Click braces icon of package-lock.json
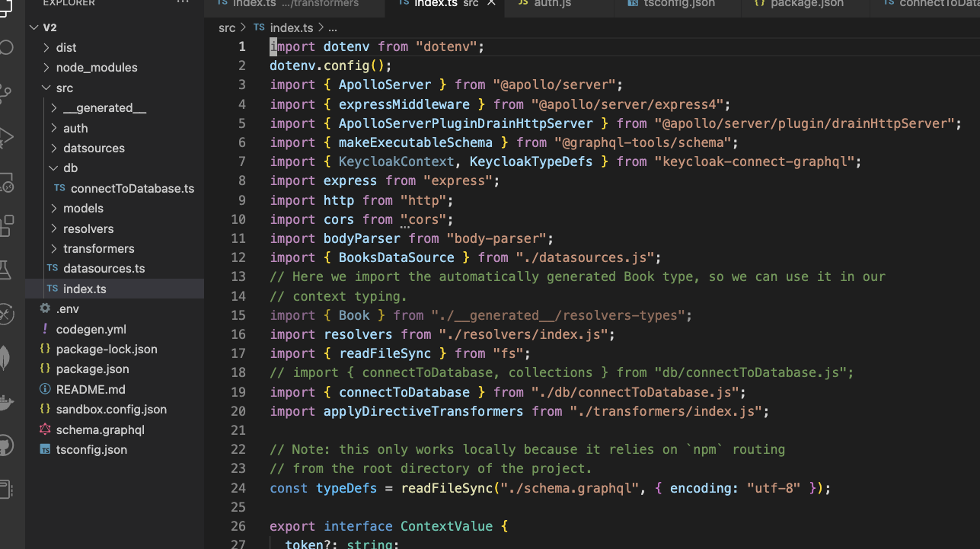The image size is (980, 549). pos(45,349)
